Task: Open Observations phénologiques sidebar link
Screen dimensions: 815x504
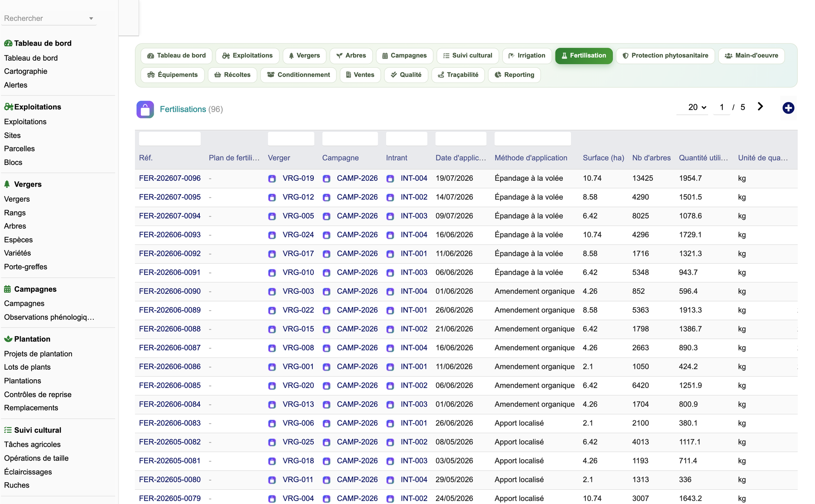Action: pyautogui.click(x=49, y=317)
